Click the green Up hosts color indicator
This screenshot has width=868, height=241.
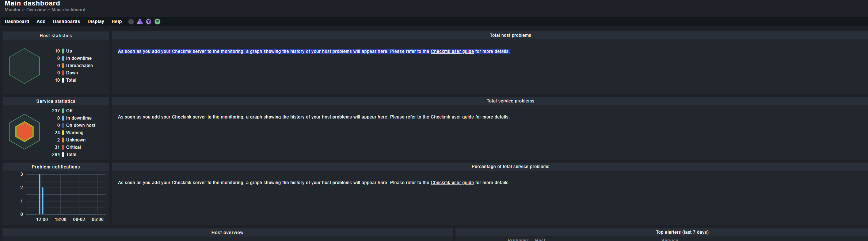click(x=63, y=51)
